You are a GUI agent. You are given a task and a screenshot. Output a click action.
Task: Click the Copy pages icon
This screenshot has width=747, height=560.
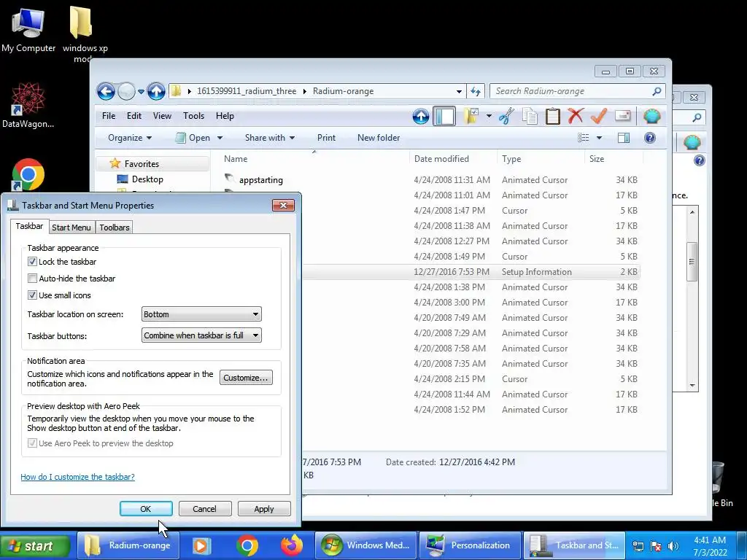[x=530, y=116]
